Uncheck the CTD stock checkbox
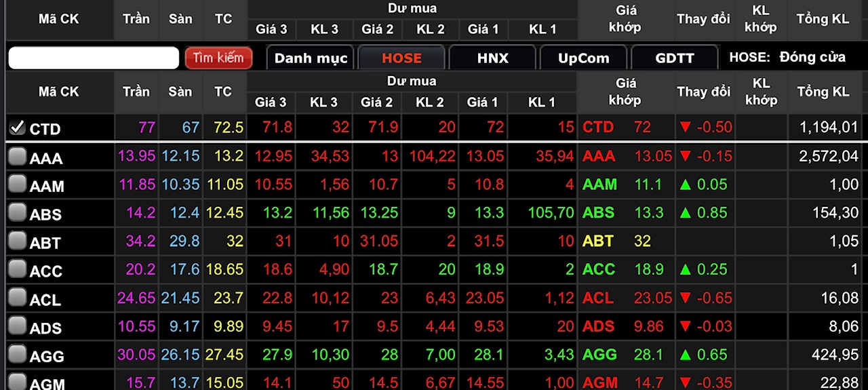Screen dimensions: 868x390 18,128
